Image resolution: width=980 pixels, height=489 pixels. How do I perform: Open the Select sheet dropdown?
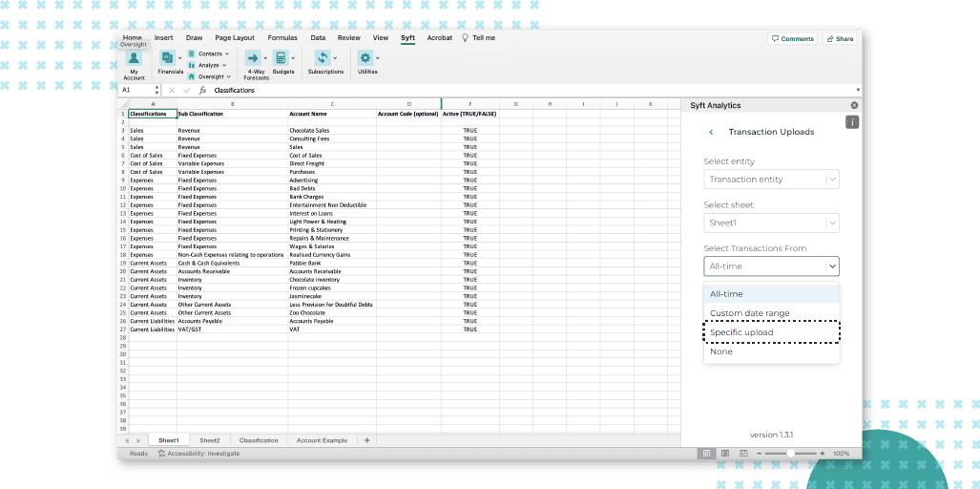pos(771,223)
